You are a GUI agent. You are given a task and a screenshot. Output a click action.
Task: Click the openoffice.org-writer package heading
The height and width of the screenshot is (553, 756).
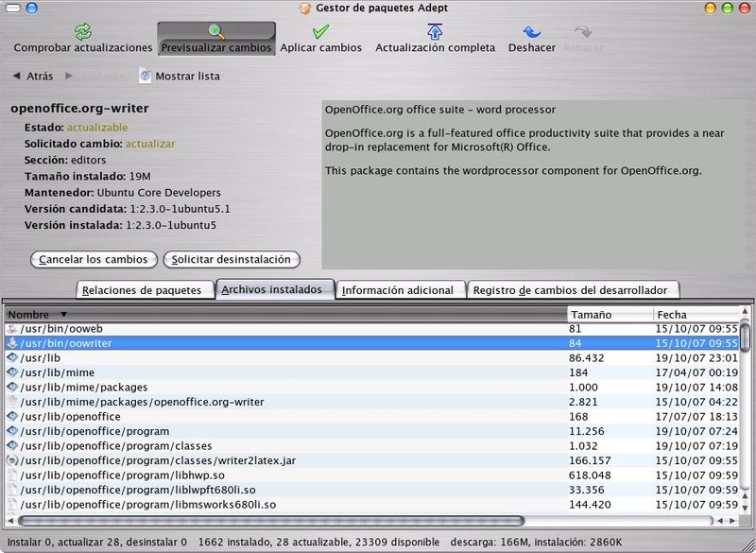(x=79, y=109)
